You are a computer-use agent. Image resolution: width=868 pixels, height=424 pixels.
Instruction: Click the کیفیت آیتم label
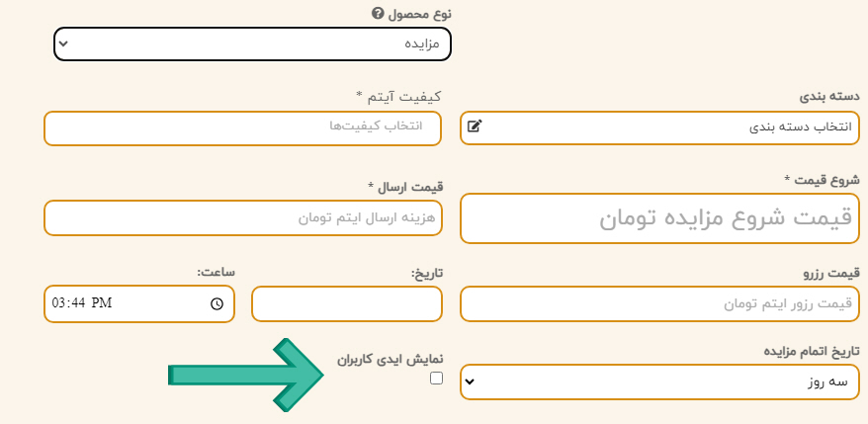click(398, 96)
